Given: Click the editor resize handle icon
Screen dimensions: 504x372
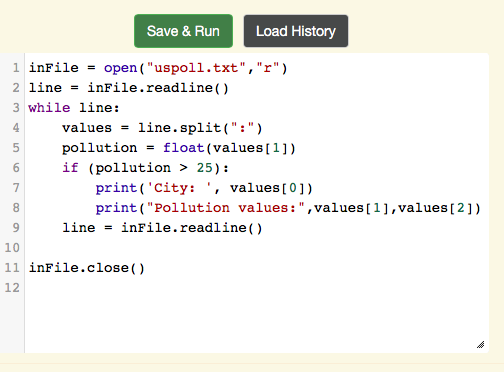Looking at the screenshot, I should pyautogui.click(x=480, y=345).
